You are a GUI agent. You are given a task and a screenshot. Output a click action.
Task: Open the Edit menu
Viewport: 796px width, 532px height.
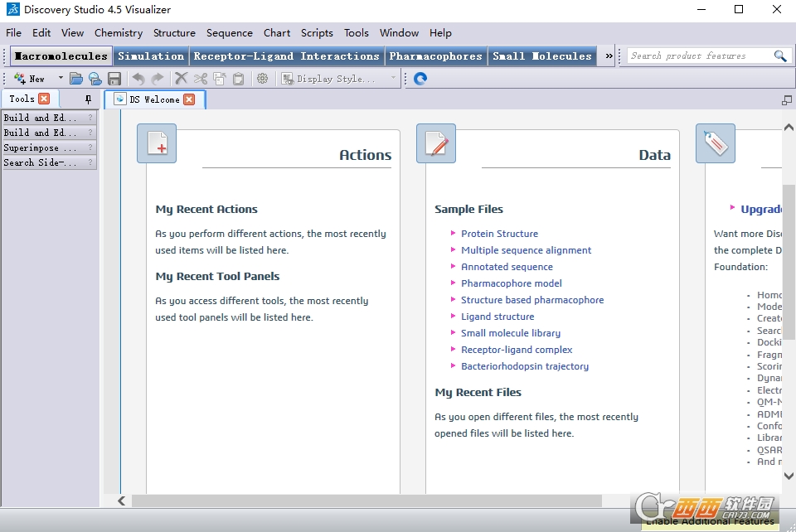coord(41,33)
